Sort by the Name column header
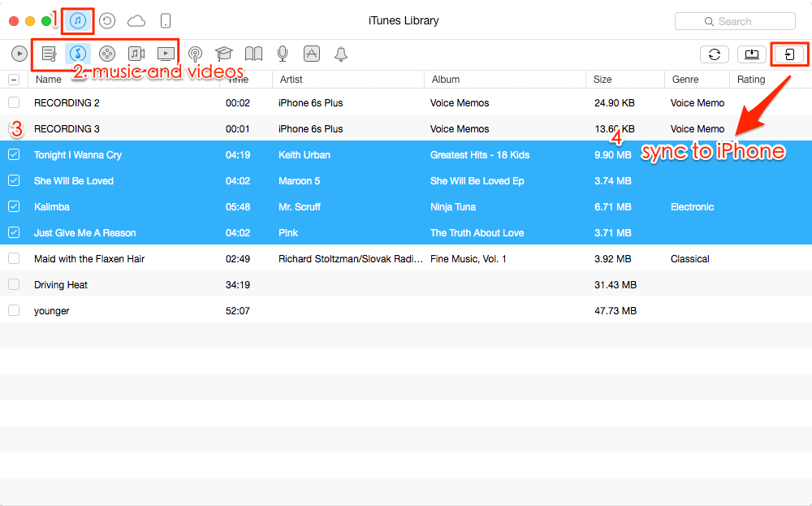The width and height of the screenshot is (812, 506). (49, 80)
